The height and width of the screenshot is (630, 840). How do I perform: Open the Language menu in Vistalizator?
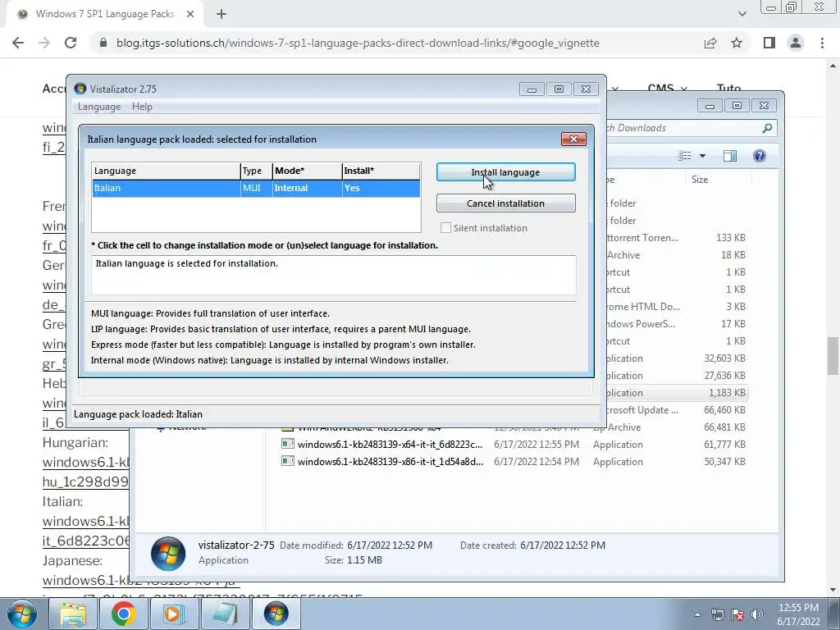(99, 107)
